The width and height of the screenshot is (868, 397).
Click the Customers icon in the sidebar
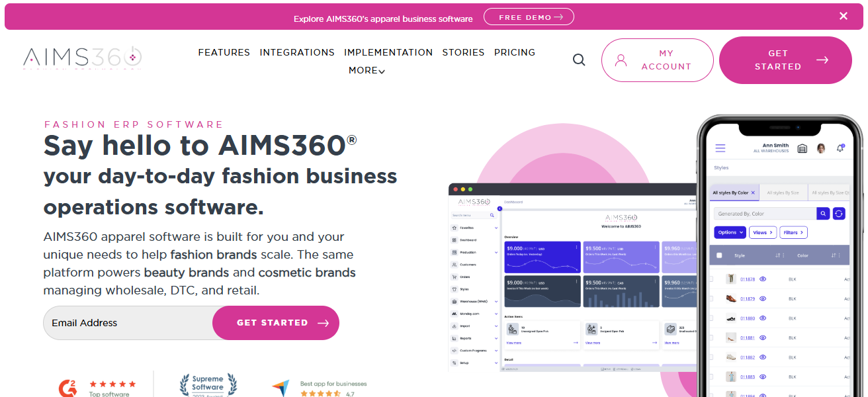[x=455, y=265]
